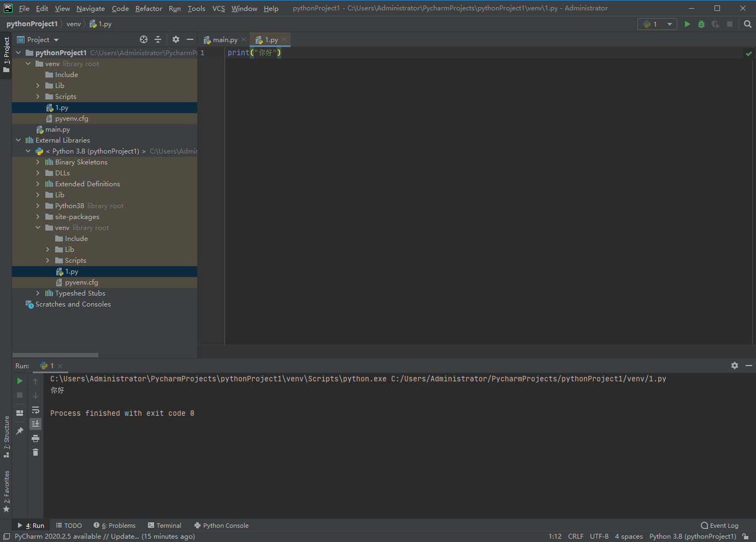The width and height of the screenshot is (756, 542).
Task: Select opened file with the crosshair icon
Action: click(143, 39)
